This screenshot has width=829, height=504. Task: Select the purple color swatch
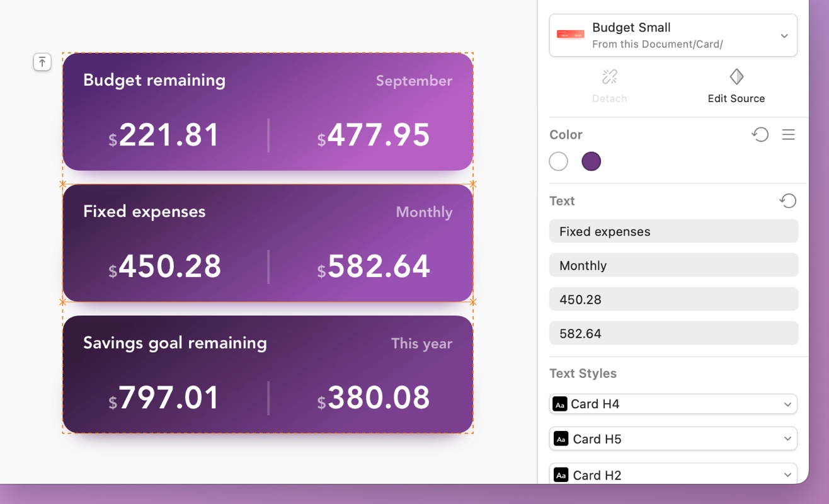tap(591, 162)
